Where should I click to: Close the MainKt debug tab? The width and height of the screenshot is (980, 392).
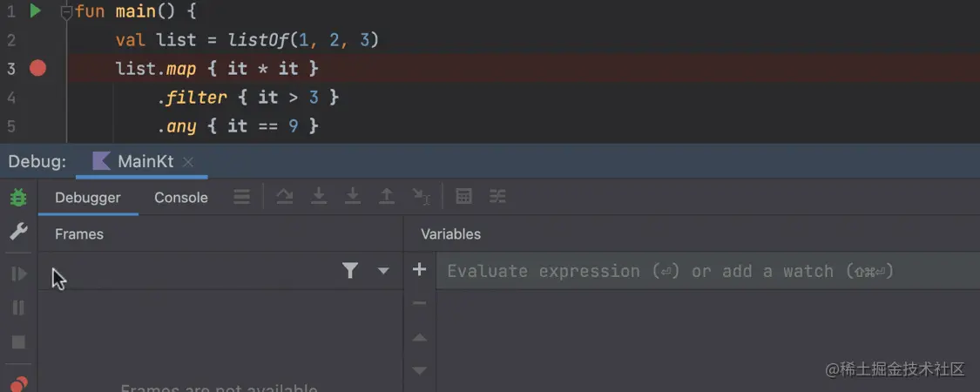pyautogui.click(x=187, y=162)
